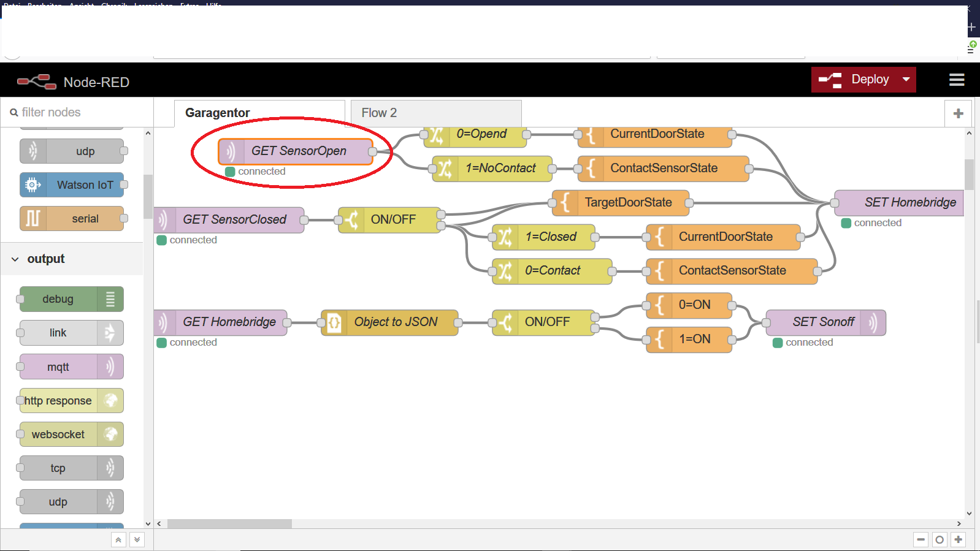Viewport: 980px width, 551px height.
Task: Click the debug node in the palette
Action: (71, 299)
